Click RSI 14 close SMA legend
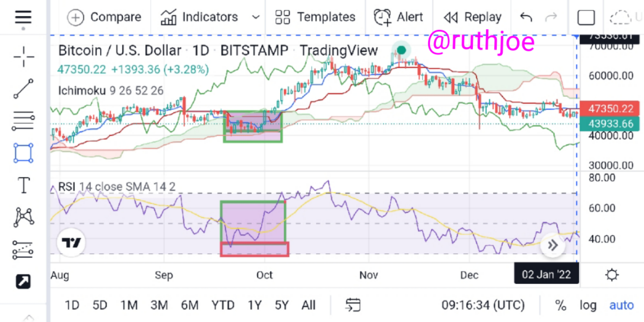 click(x=117, y=187)
